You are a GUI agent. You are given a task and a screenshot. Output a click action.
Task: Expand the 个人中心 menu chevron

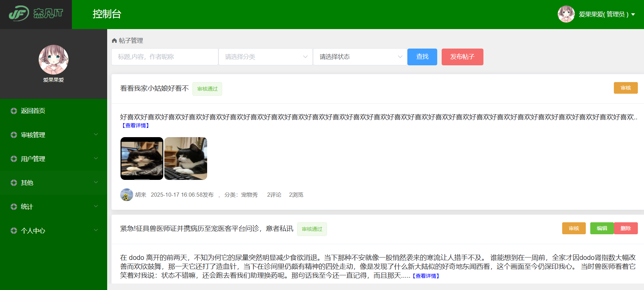[96, 230]
